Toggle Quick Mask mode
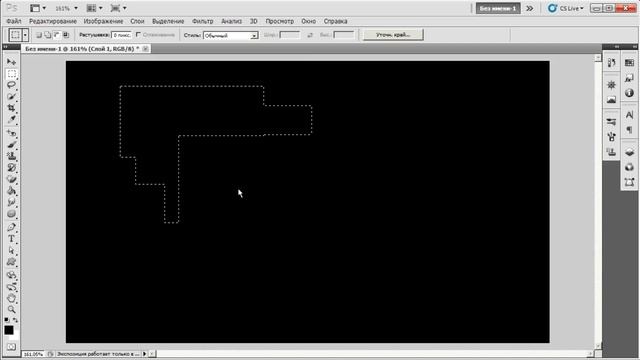Screen dimensions: 640x360 11,347
